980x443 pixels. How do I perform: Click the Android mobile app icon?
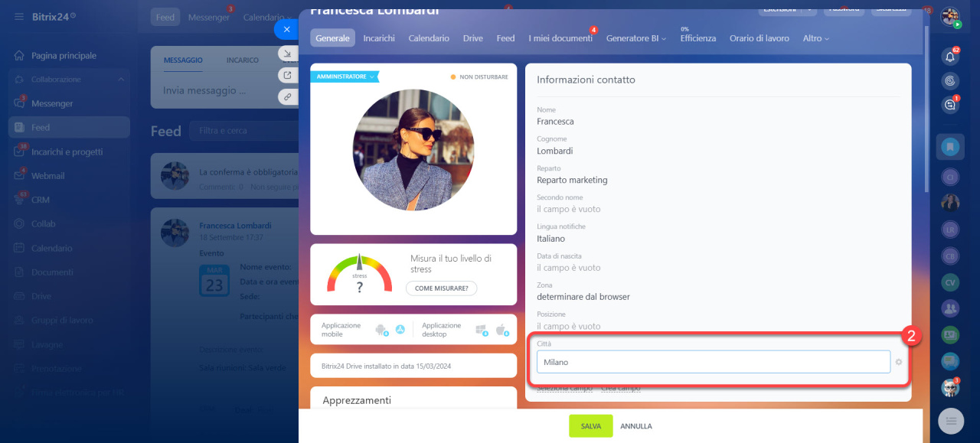tap(381, 330)
